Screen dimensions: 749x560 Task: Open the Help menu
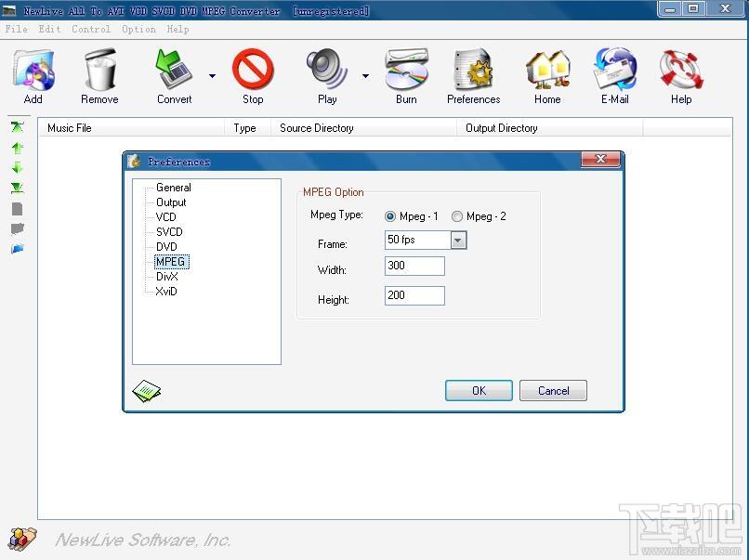click(x=177, y=29)
